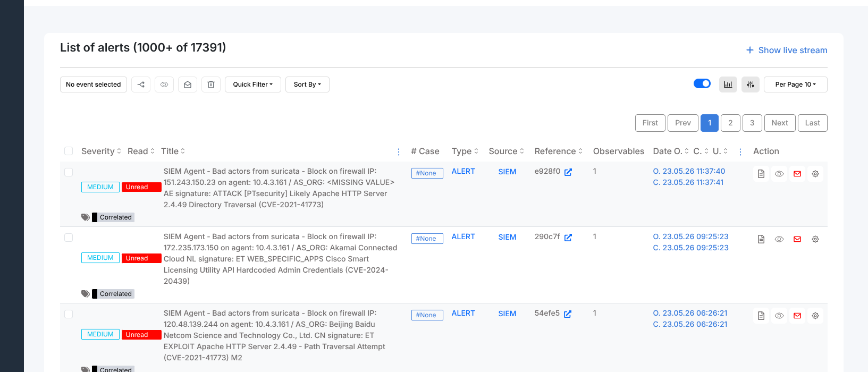Click red envelope icon for alert 54efe5
Image resolution: width=868 pixels, height=372 pixels.
[797, 316]
